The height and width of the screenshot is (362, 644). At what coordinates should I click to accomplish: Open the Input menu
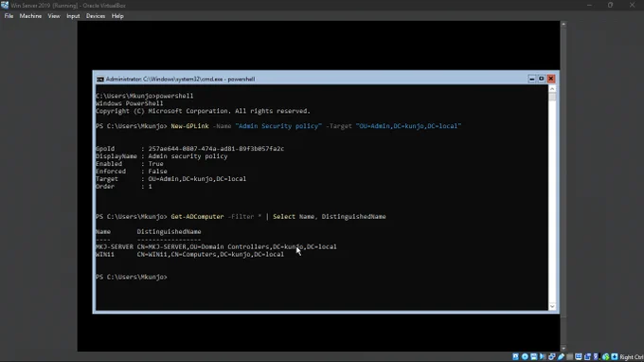coord(73,16)
